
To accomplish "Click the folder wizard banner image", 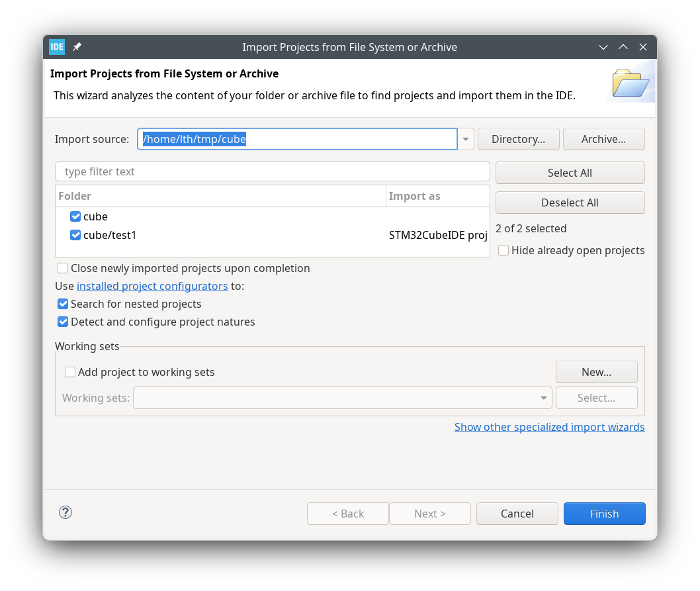I will click(630, 84).
